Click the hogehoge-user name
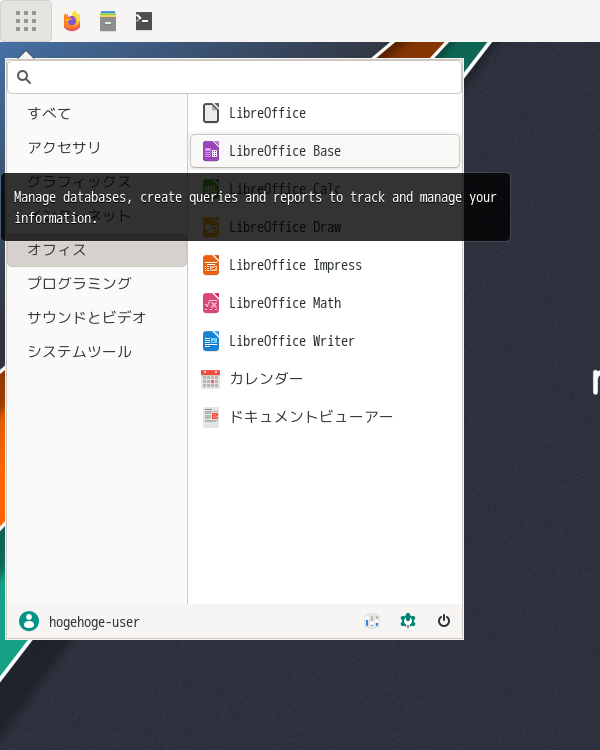600x750 pixels. coord(94,622)
